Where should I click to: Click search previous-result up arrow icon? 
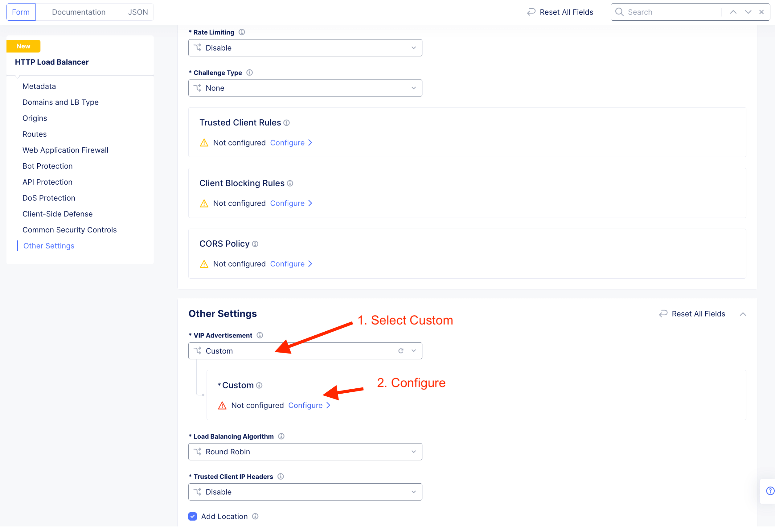pyautogui.click(x=733, y=12)
